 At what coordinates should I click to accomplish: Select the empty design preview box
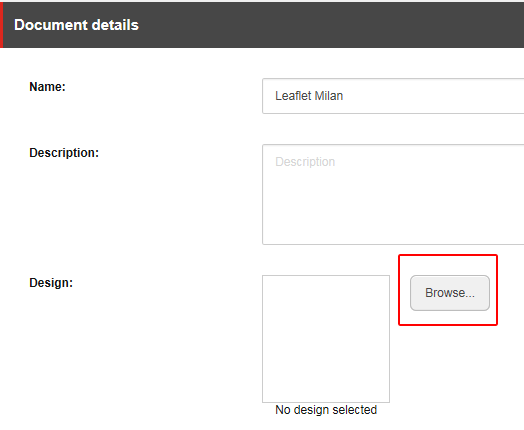tap(326, 339)
